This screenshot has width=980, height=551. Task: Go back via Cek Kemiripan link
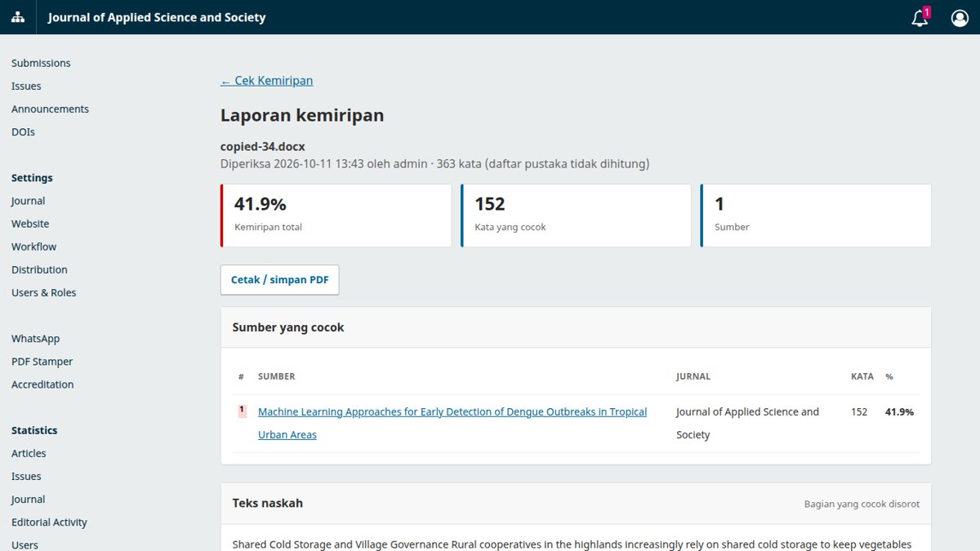coord(266,80)
